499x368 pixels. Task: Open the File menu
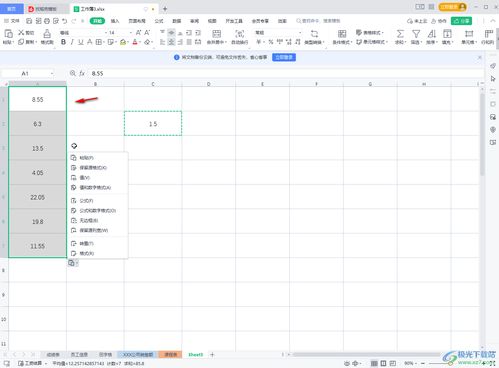[12, 21]
